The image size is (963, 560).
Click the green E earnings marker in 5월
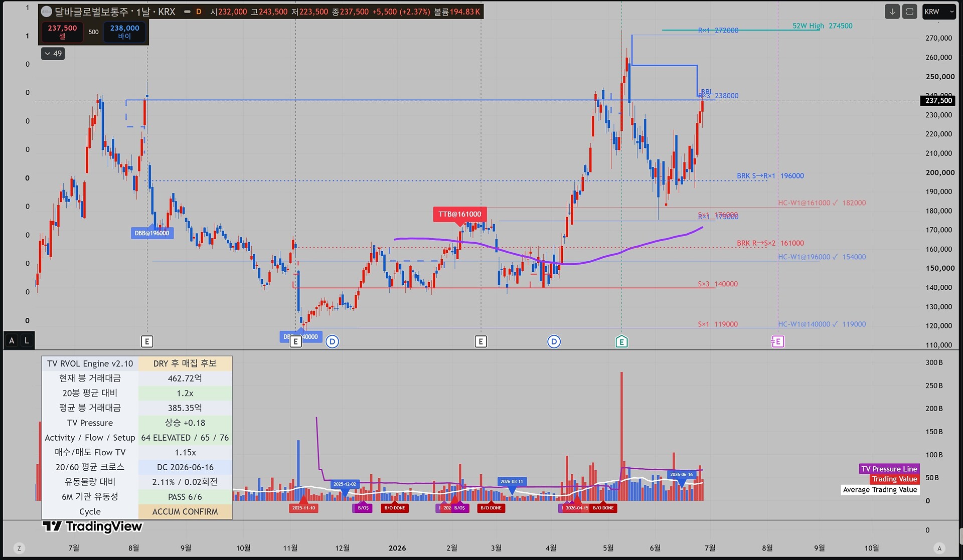[x=621, y=341]
